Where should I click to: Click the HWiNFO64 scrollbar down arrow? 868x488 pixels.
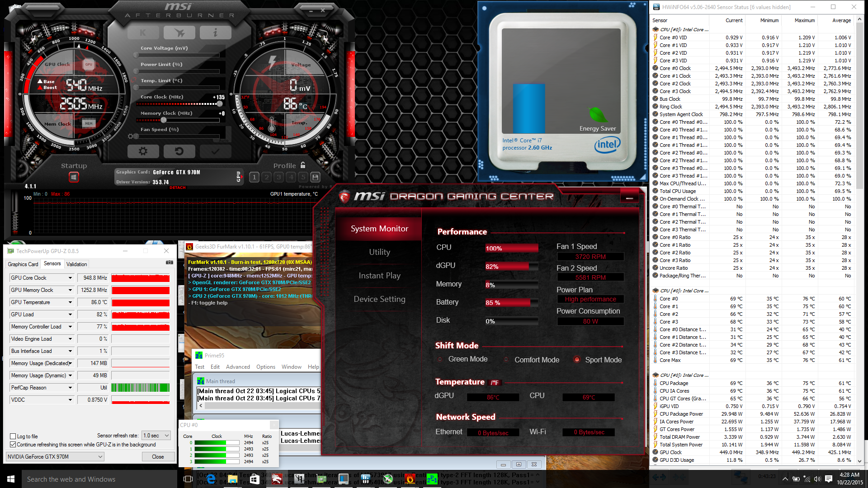click(x=859, y=461)
